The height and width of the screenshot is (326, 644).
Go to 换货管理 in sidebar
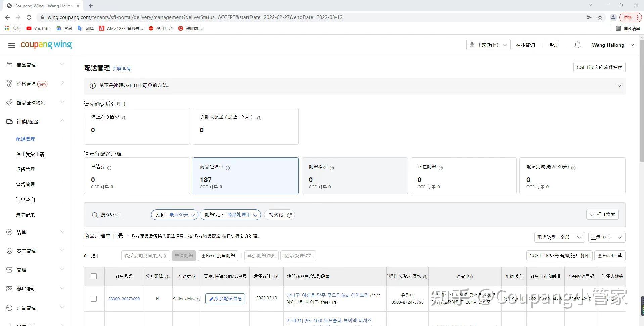26,185
